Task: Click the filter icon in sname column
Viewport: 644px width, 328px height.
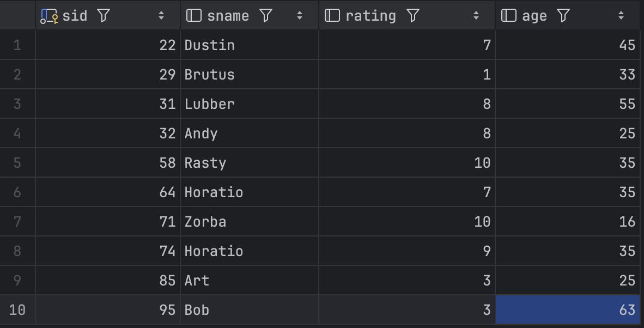Action: 266,16
